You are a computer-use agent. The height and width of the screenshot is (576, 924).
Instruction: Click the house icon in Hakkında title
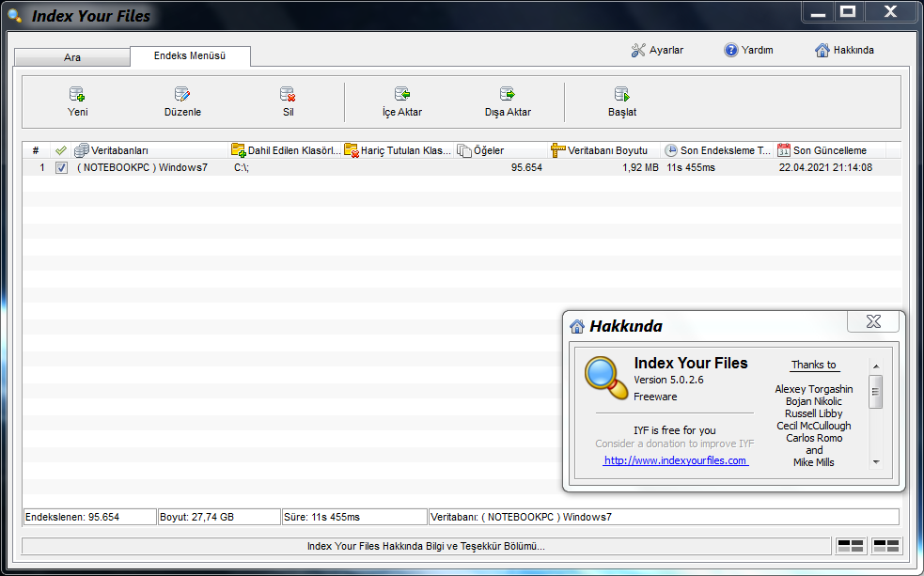(x=577, y=326)
